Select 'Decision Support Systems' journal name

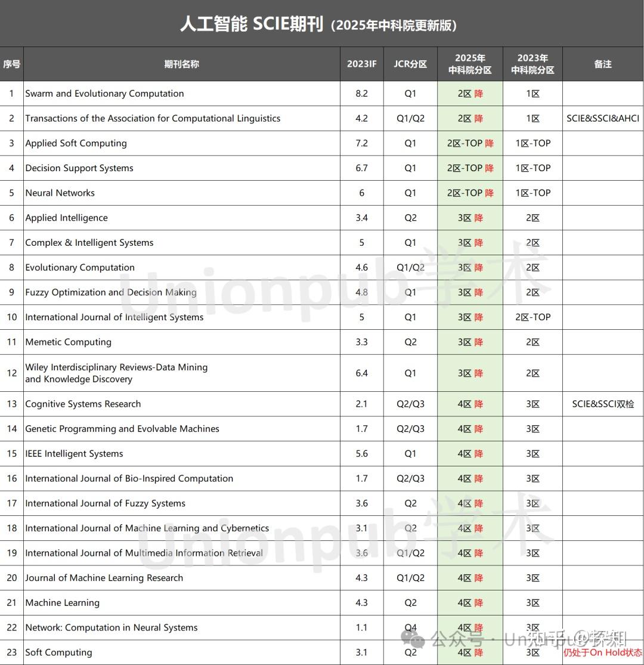click(x=79, y=168)
